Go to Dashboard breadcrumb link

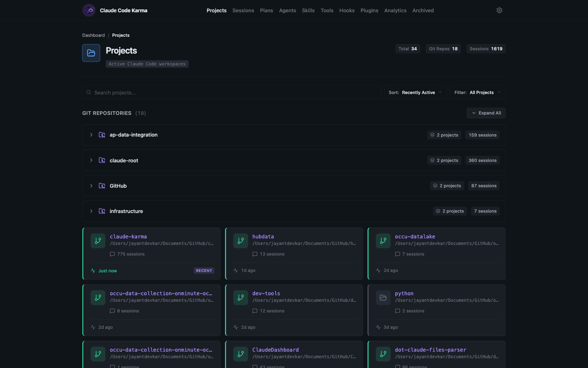pos(94,35)
